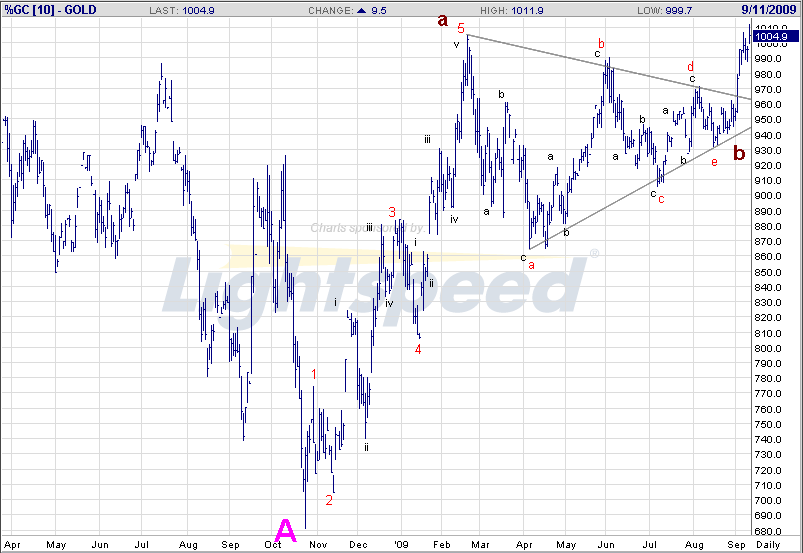Select the red wave 4 label
Image resolution: width=803 pixels, height=553 pixels.
pos(418,349)
